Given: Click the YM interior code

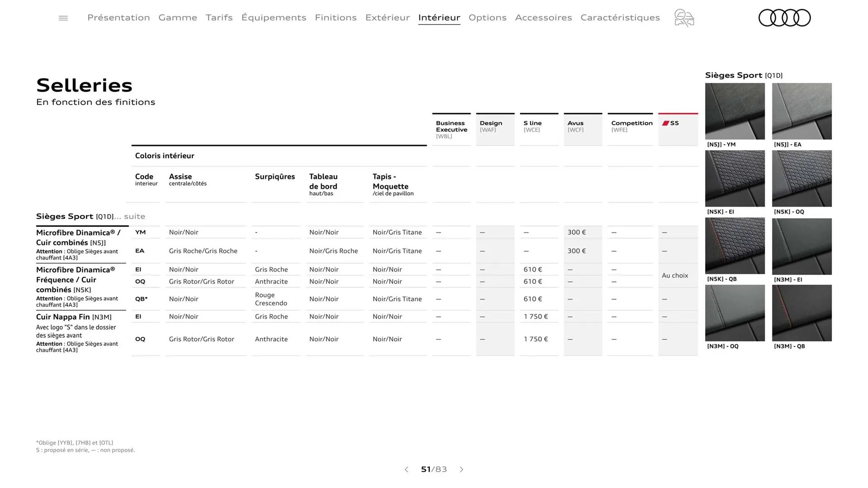Looking at the screenshot, I should (x=140, y=232).
